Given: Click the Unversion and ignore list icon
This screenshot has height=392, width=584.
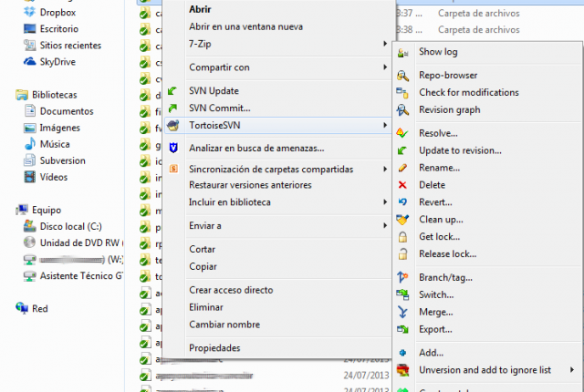Looking at the screenshot, I should [402, 370].
